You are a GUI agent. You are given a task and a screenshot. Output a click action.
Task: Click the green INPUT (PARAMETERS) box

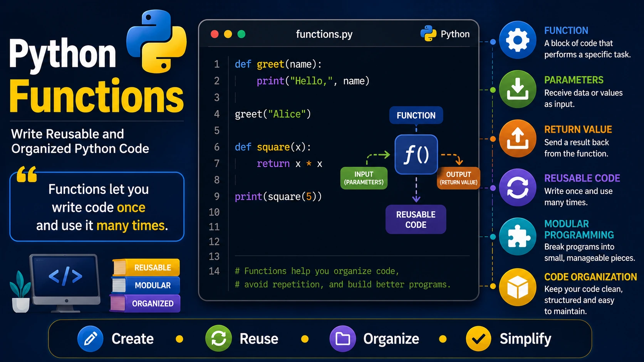(x=364, y=178)
